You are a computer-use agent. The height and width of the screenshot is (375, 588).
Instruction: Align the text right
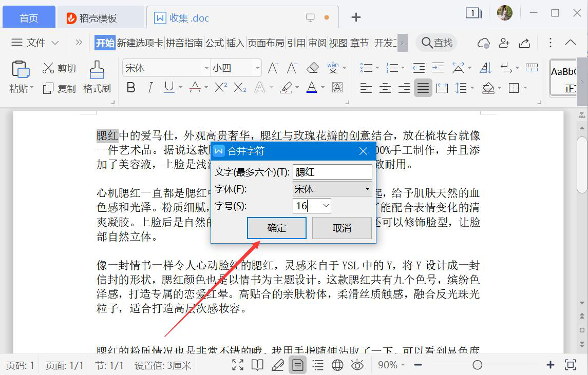pyautogui.click(x=404, y=88)
